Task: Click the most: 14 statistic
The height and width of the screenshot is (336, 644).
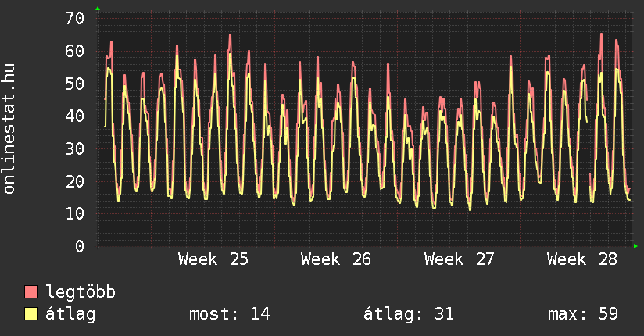Action: coord(230,314)
